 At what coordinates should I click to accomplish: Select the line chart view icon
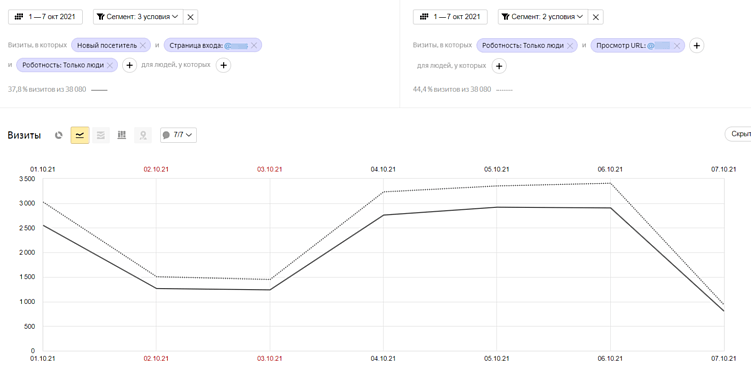click(x=80, y=136)
